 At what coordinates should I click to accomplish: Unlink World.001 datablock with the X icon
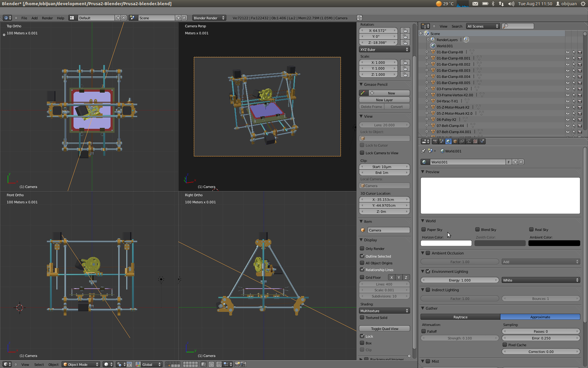pyautogui.click(x=521, y=162)
